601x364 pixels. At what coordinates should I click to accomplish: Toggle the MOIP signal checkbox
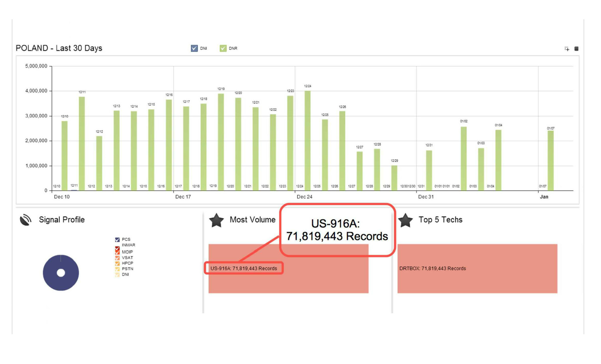pos(117,252)
